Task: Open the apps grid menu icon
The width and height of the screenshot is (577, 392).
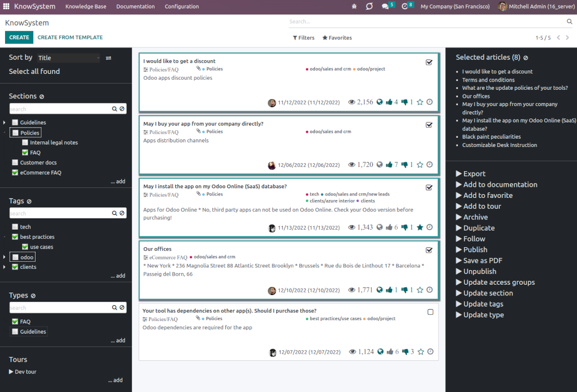Action: (x=6, y=6)
